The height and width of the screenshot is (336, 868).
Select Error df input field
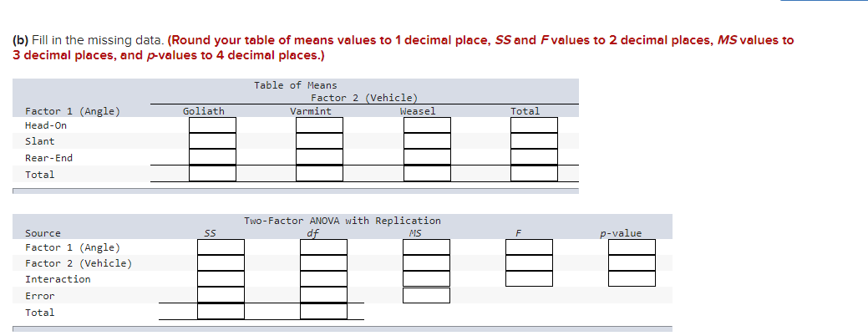[324, 295]
